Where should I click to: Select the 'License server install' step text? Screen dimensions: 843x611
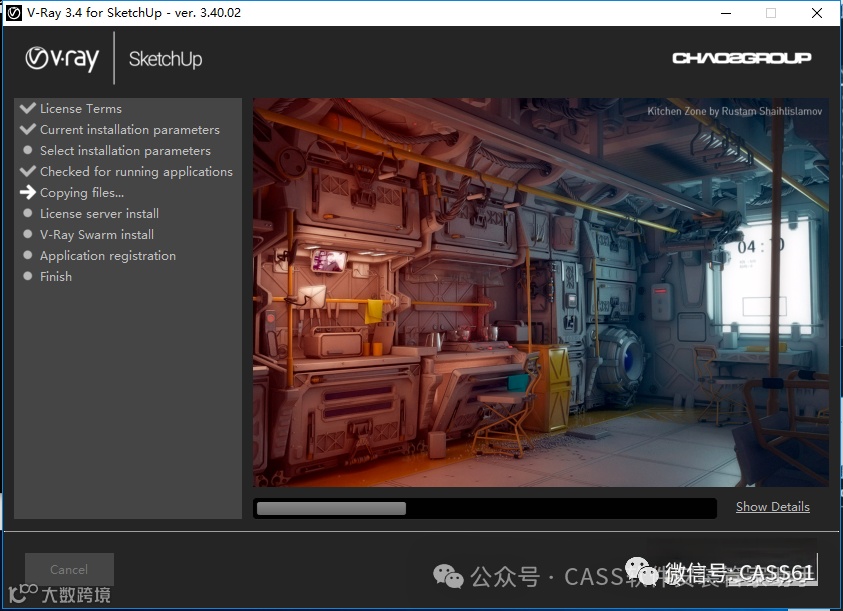(x=99, y=214)
